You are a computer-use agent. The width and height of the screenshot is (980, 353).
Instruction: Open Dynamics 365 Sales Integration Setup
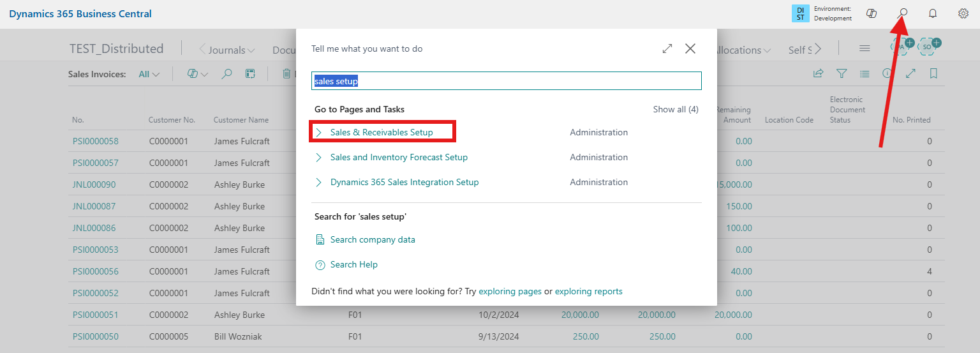pos(405,182)
